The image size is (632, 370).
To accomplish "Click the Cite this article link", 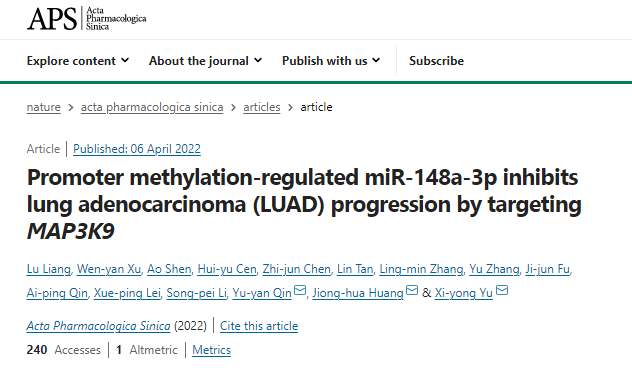I will [x=259, y=326].
